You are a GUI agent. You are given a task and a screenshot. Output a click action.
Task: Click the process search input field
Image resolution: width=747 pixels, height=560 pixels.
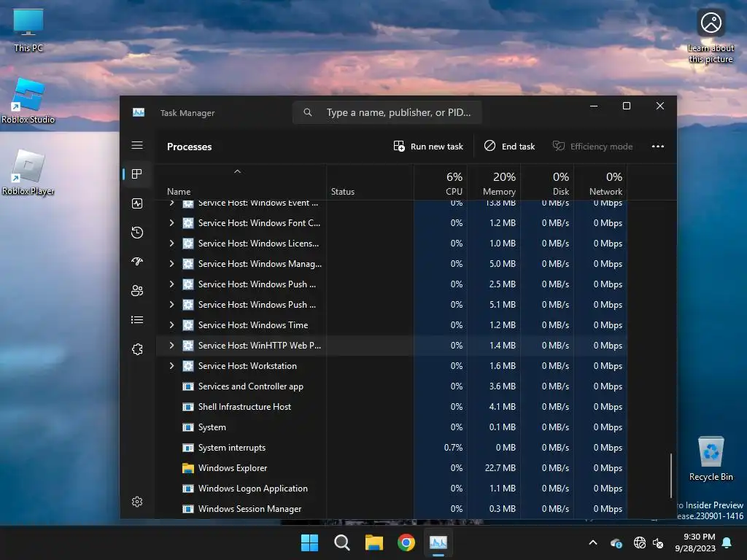coord(387,112)
